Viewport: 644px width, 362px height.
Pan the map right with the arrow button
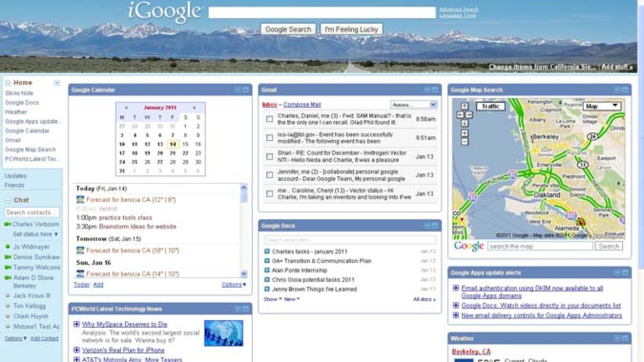pyautogui.click(x=469, y=115)
